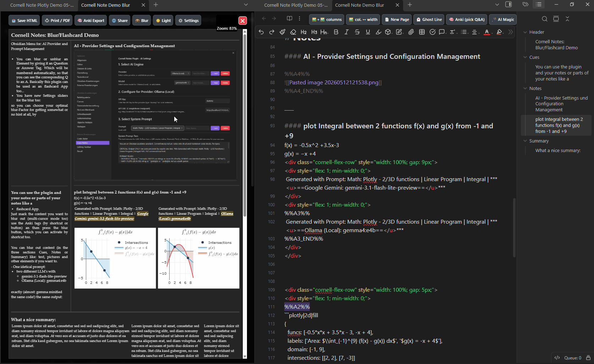
Task: Click the reading view book icon
Action: (x=290, y=18)
